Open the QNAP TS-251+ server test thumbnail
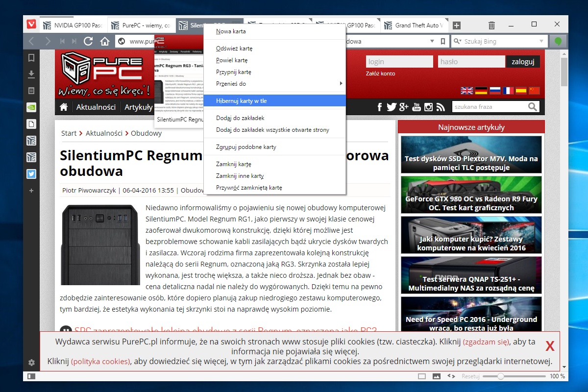This screenshot has width=588, height=392. 471,275
